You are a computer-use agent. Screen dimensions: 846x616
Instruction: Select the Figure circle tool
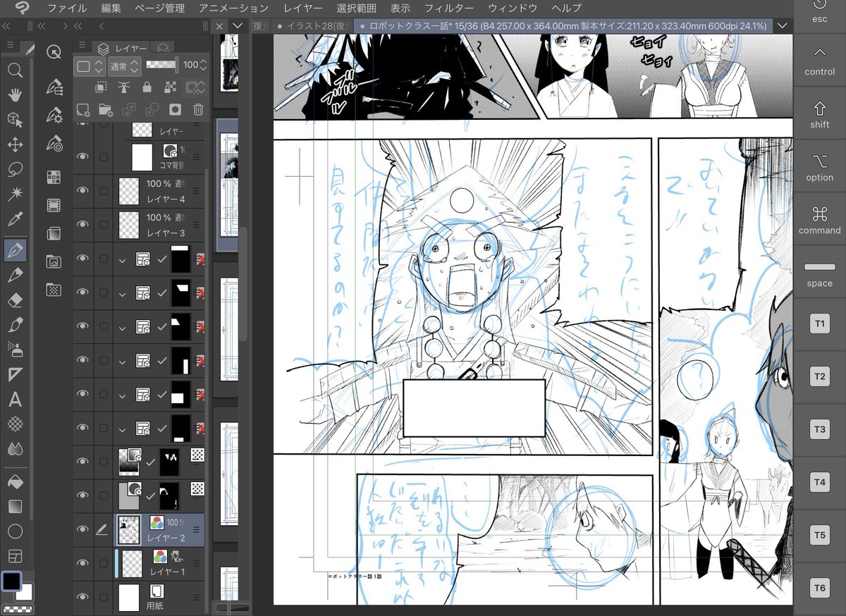pyautogui.click(x=15, y=531)
